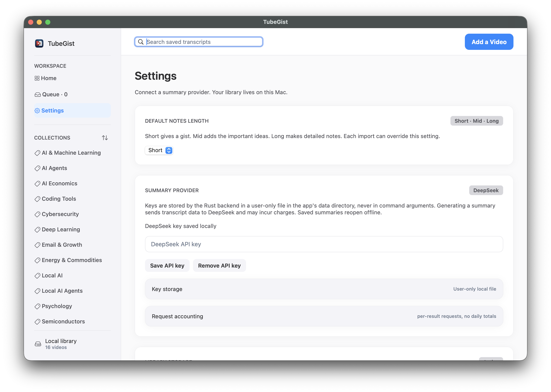Image resolution: width=551 pixels, height=392 pixels.
Task: Click "per-result requests, no daily totals" text
Action: (x=456, y=316)
